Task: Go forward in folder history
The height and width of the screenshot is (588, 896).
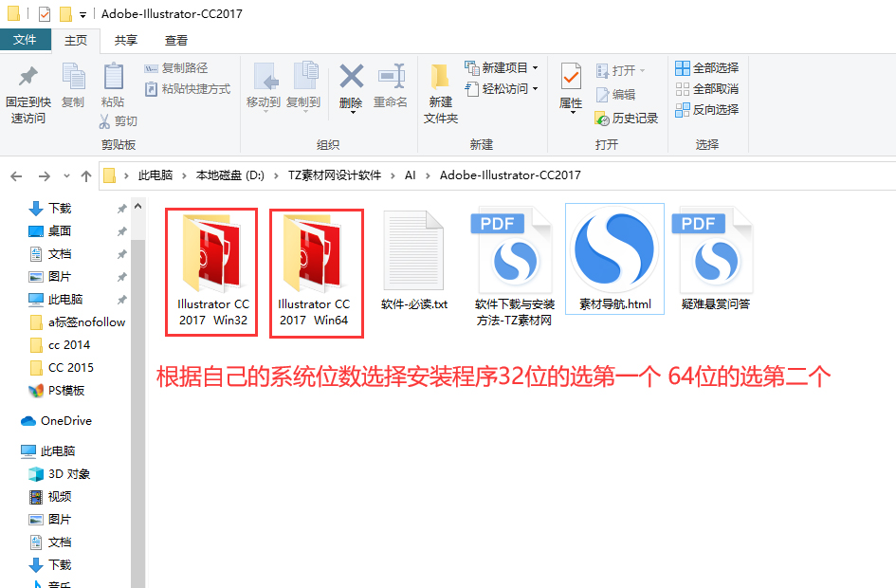Action: click(44, 176)
